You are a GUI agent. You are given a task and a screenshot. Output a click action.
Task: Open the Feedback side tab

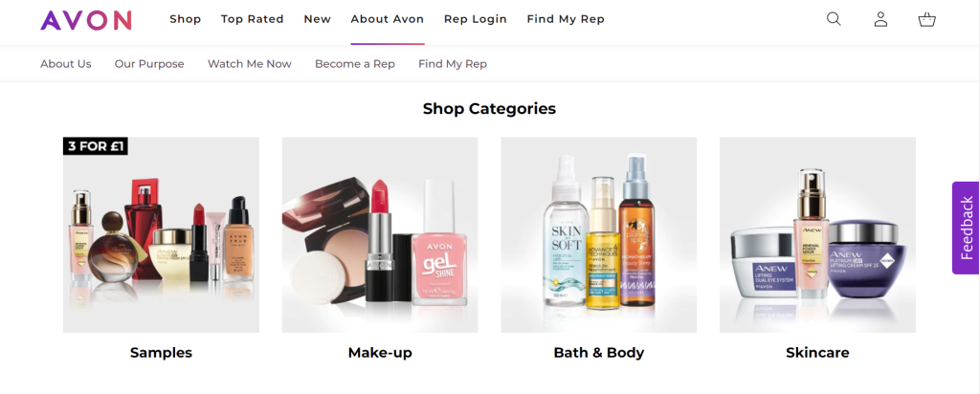[x=966, y=228]
